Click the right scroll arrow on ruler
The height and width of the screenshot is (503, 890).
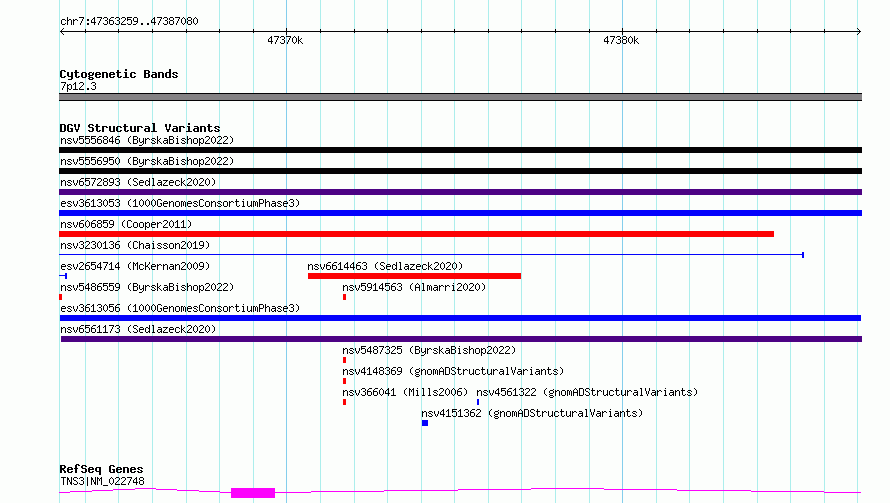tap(858, 32)
